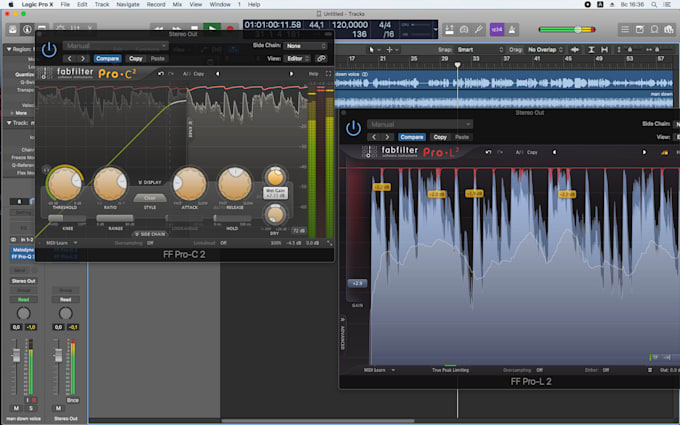The image size is (680, 425).
Task: Click the right preset arrow in Pro-L 2 toolbar
Action: [644, 152]
